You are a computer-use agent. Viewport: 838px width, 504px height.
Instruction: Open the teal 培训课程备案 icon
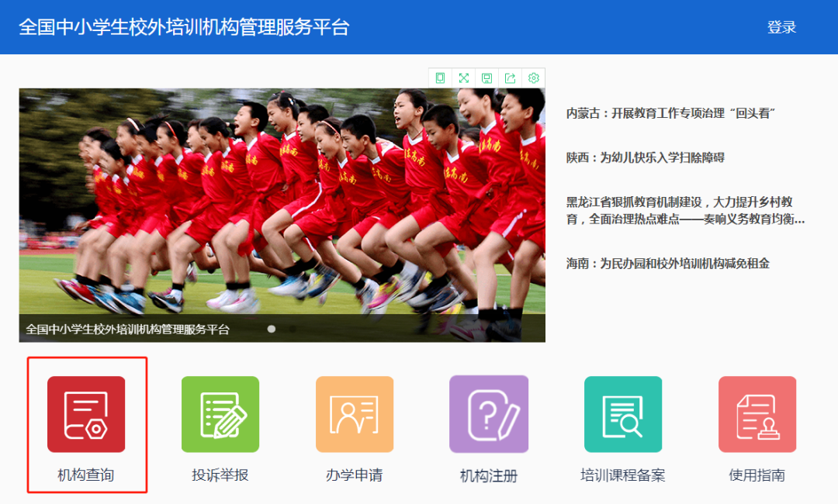pos(623,414)
